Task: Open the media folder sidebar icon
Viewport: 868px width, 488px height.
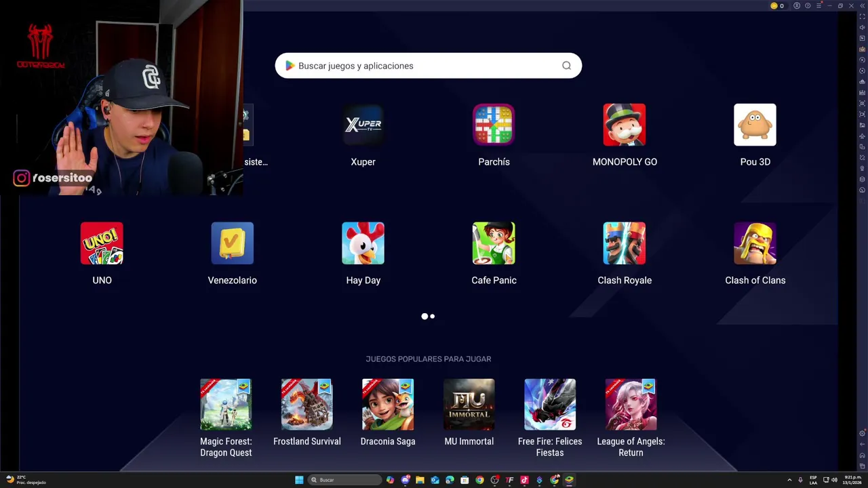Action: pyautogui.click(x=863, y=125)
